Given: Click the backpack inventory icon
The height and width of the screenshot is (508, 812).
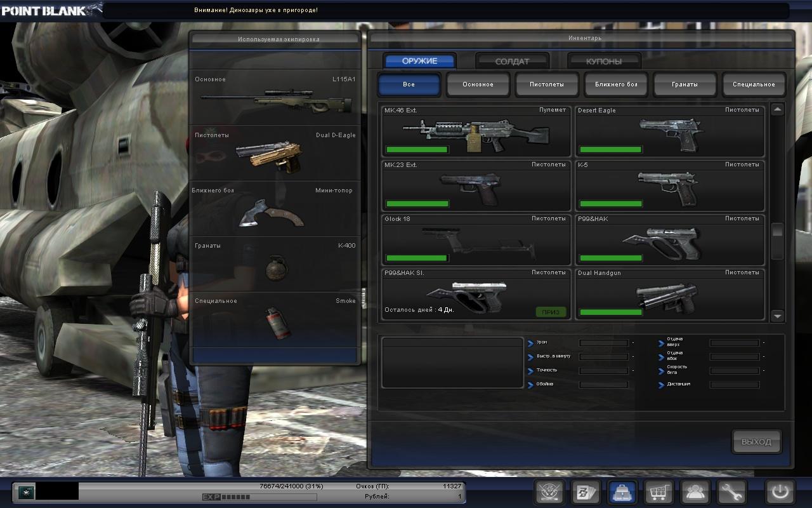Looking at the screenshot, I should [x=622, y=492].
